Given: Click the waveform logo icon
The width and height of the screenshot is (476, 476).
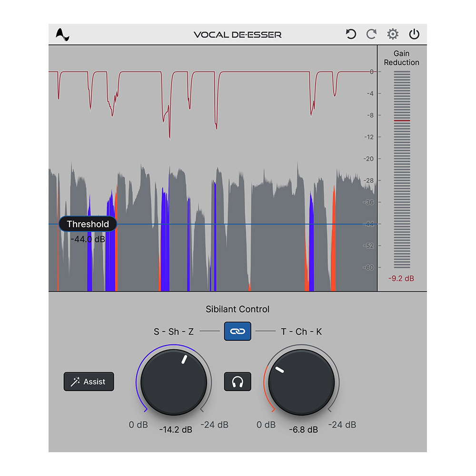Looking at the screenshot, I should pyautogui.click(x=62, y=35).
